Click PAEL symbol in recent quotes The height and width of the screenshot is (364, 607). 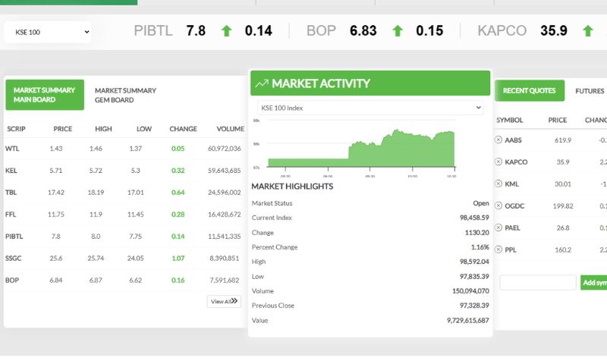(512, 227)
